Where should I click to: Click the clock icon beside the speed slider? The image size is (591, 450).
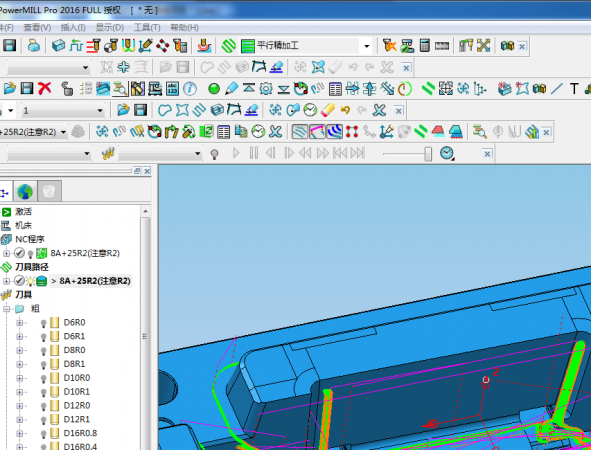447,153
